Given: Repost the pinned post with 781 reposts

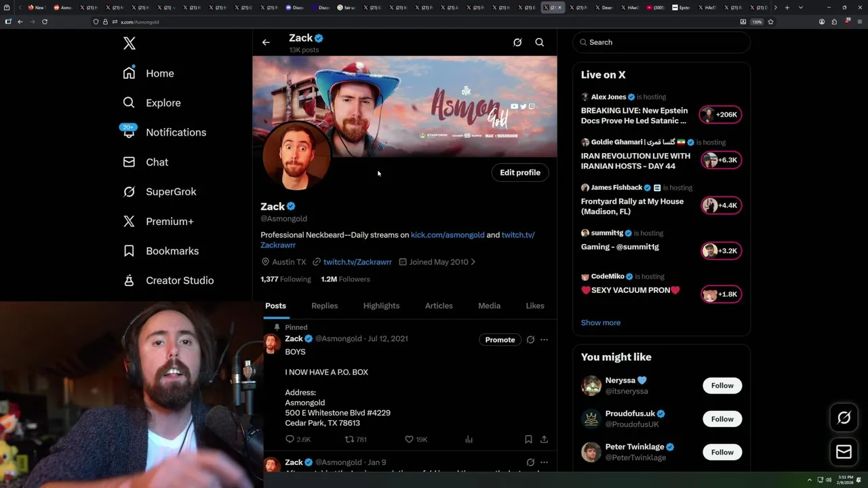Looking at the screenshot, I should [356, 439].
